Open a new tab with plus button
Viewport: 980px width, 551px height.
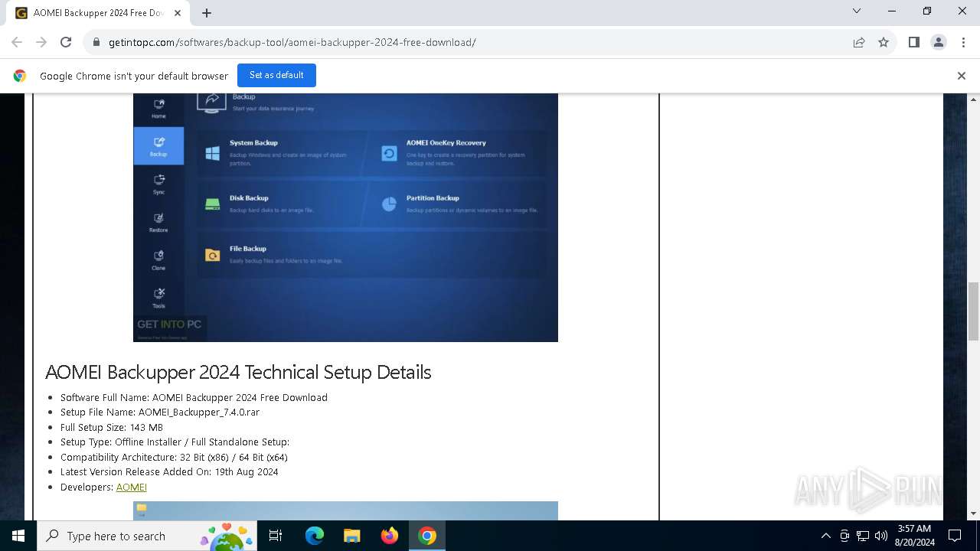point(207,13)
